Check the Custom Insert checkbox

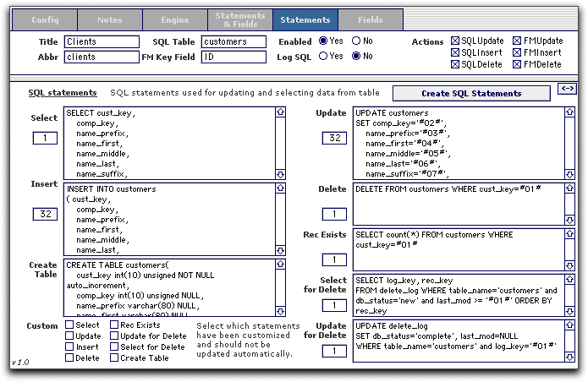click(x=69, y=347)
